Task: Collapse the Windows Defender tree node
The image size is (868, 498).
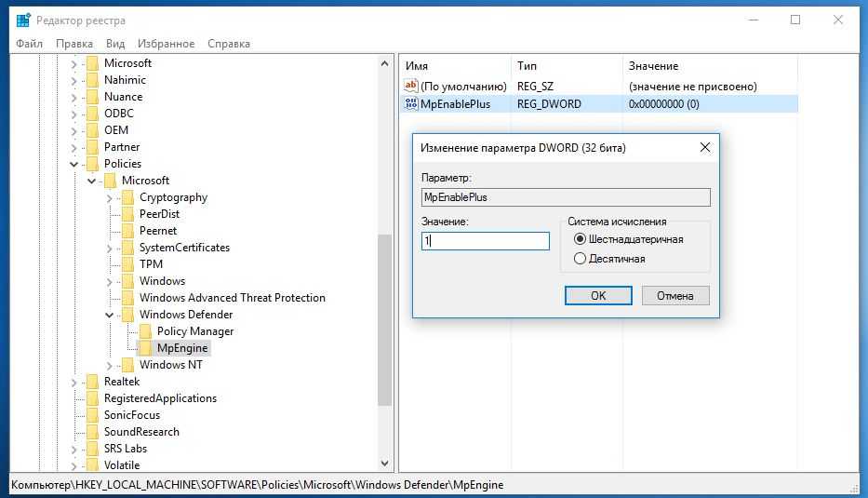Action: 109,315
